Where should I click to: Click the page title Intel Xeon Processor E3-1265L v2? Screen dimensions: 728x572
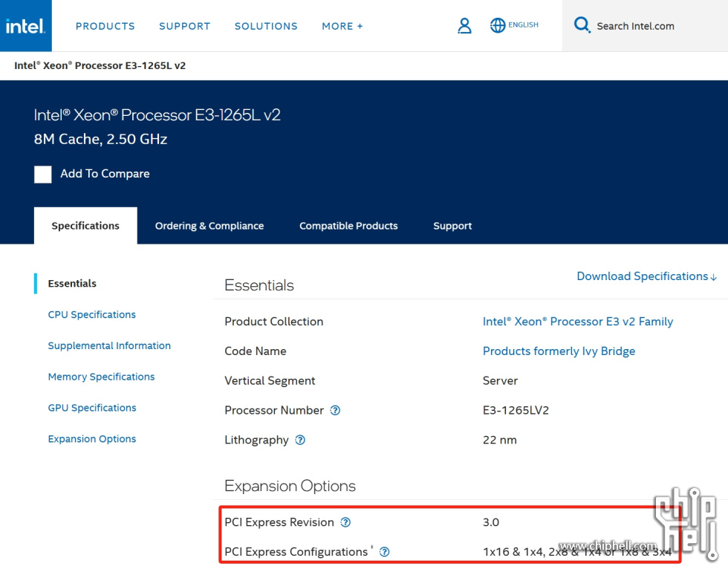(x=157, y=115)
